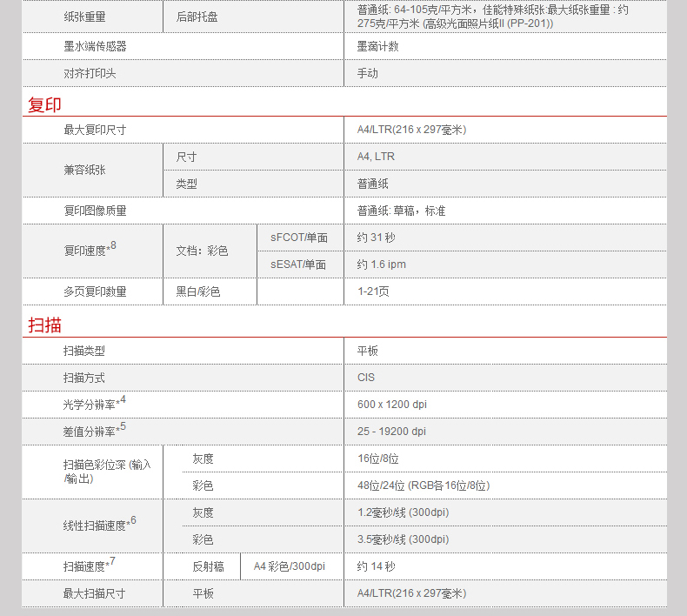Select the CIS scan method value
Screen dimensions: 687x616
click(x=366, y=378)
